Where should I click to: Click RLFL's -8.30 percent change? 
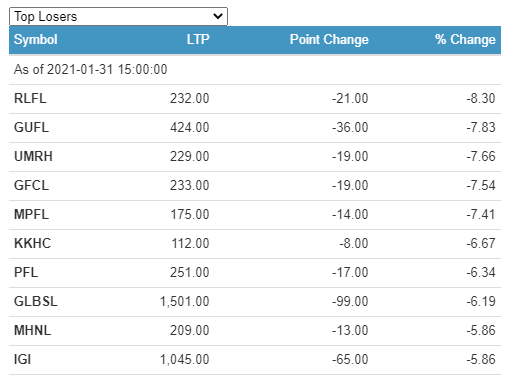click(x=481, y=99)
